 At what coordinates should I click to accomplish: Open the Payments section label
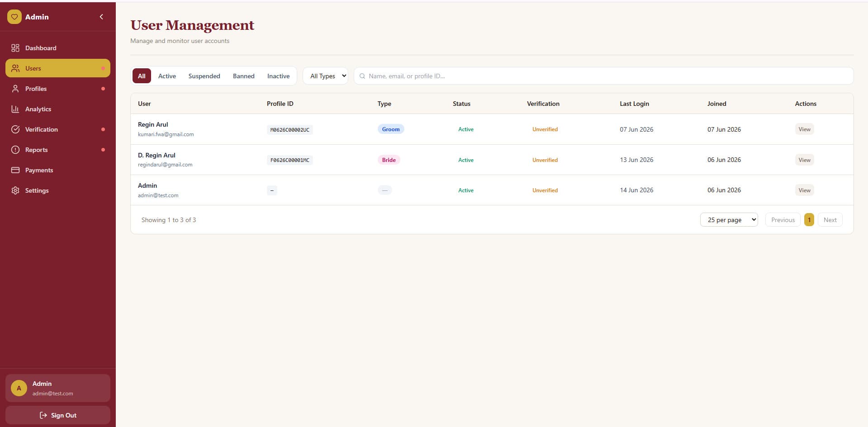point(39,170)
